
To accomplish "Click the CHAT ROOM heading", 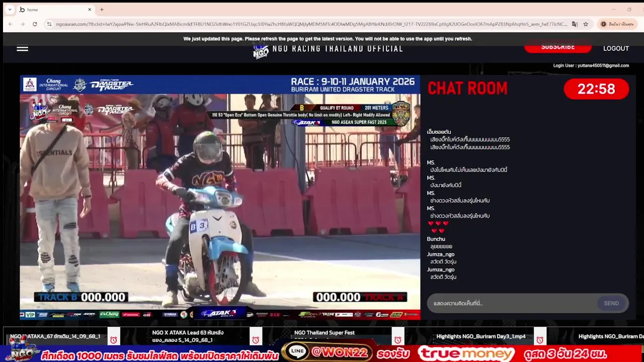I will click(x=467, y=88).
